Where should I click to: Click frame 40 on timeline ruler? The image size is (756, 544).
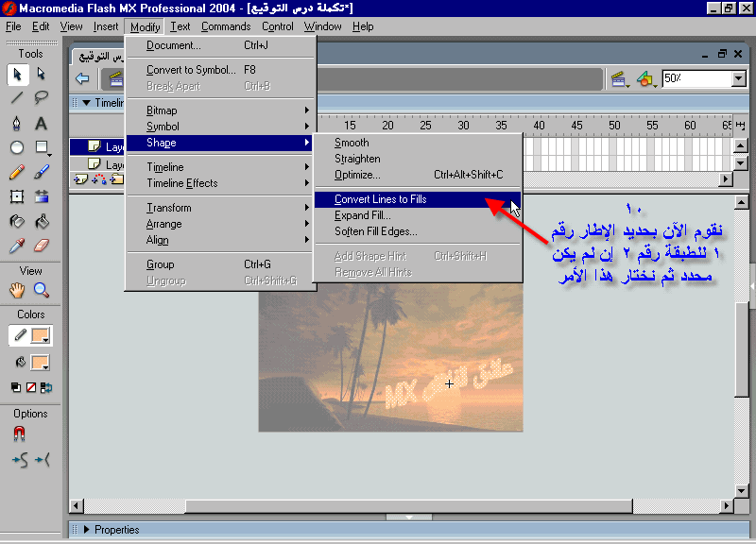[539, 126]
